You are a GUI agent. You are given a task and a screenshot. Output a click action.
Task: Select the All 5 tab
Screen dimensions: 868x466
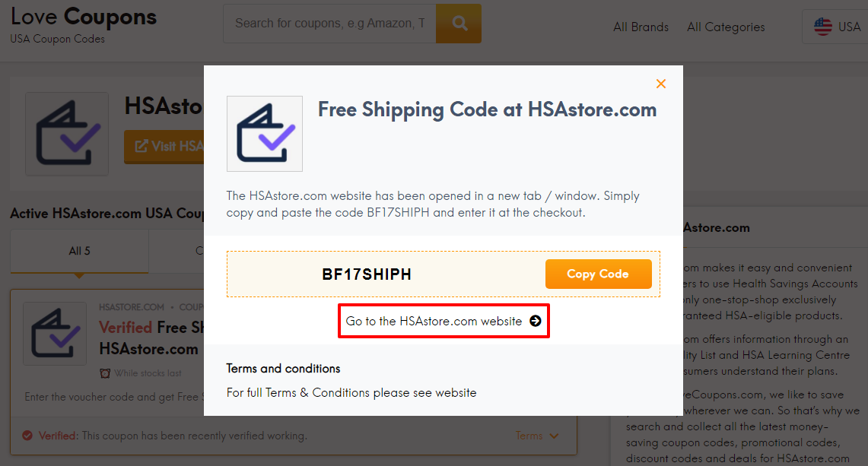(79, 251)
